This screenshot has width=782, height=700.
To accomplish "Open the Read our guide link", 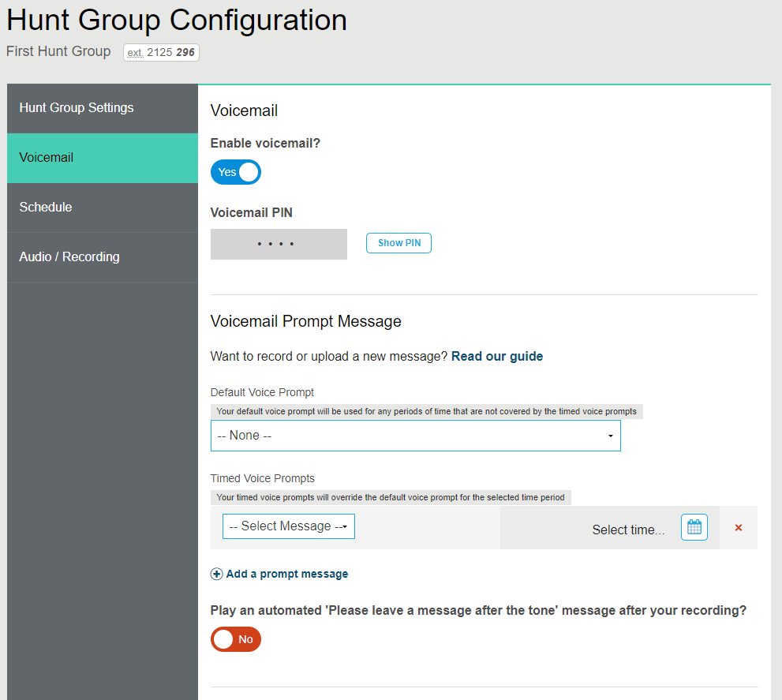I will pyautogui.click(x=497, y=356).
